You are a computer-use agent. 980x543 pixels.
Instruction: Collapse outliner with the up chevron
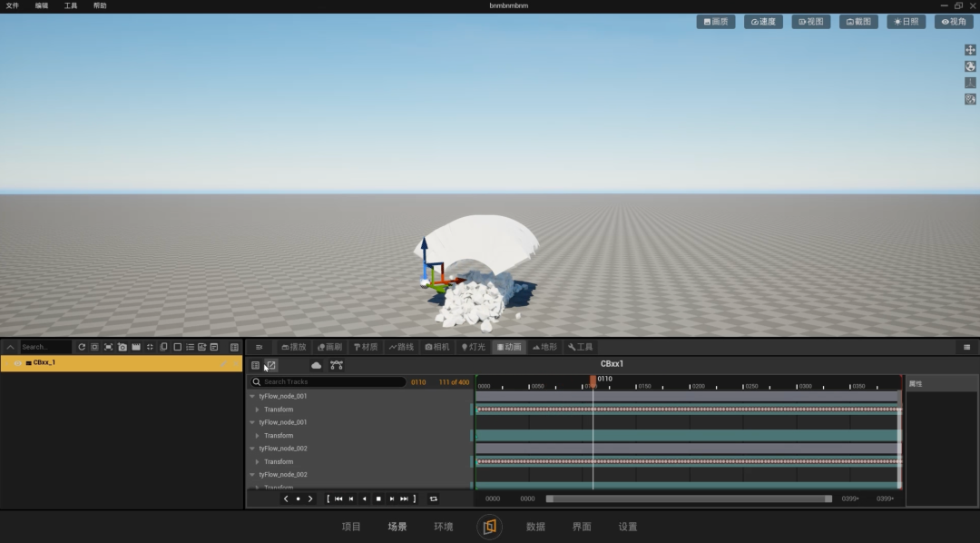pyautogui.click(x=11, y=347)
